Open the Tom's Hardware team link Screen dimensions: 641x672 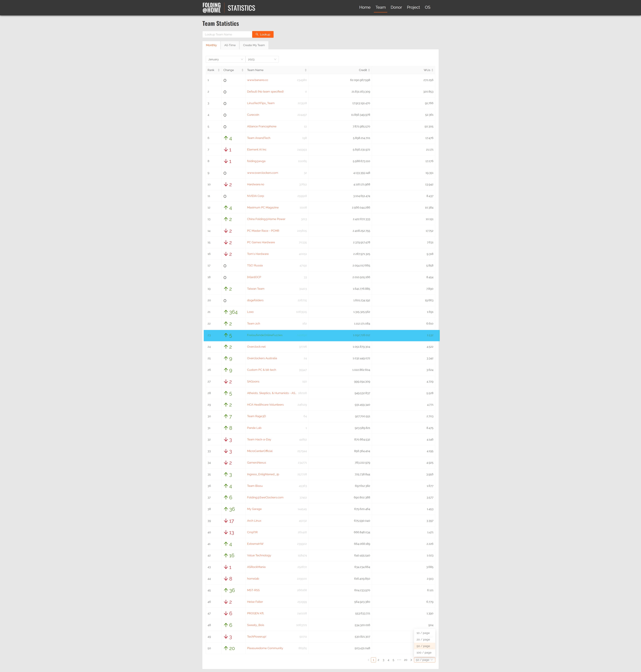point(258,254)
